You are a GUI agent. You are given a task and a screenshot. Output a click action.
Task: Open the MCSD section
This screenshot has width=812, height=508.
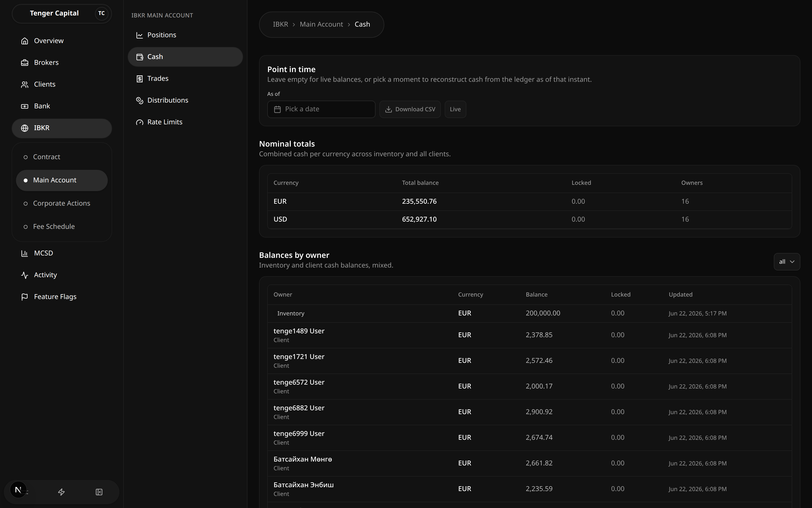pos(62,253)
